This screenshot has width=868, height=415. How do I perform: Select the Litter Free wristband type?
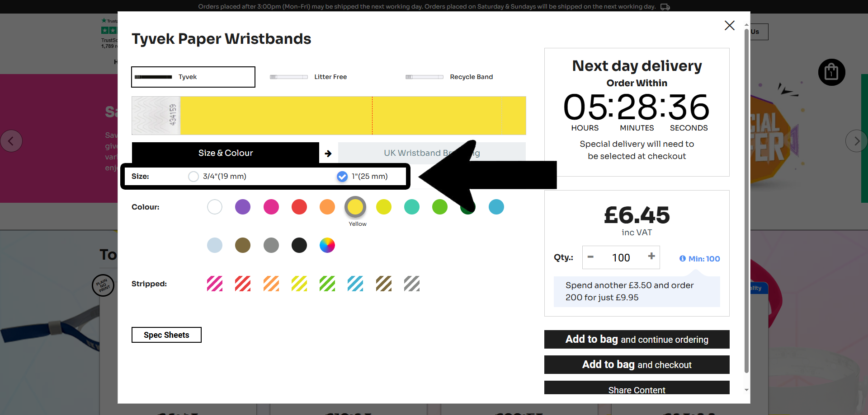330,77
